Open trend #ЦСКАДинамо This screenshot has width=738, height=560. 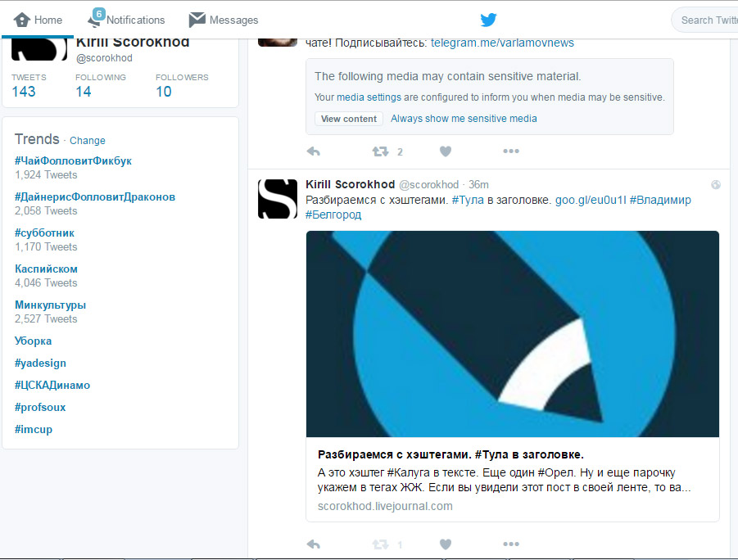click(52, 386)
